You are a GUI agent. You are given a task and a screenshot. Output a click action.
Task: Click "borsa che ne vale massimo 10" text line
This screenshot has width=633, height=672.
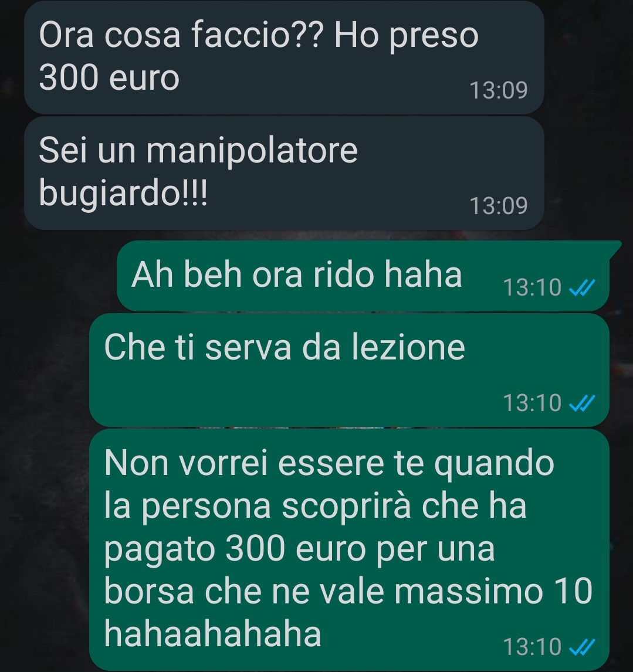click(x=348, y=592)
